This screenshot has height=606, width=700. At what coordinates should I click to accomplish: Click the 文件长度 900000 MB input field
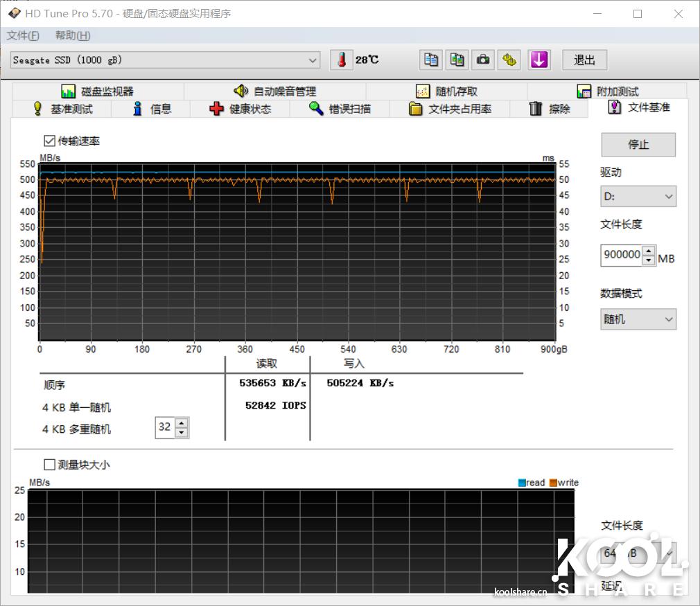(x=622, y=255)
